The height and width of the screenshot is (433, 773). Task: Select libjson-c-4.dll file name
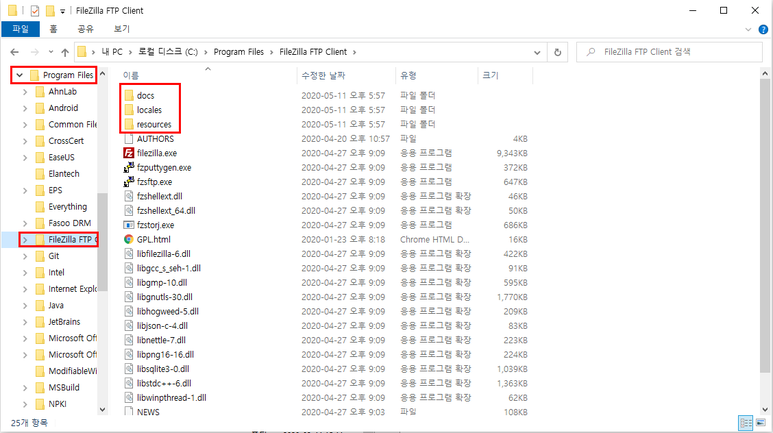point(162,325)
